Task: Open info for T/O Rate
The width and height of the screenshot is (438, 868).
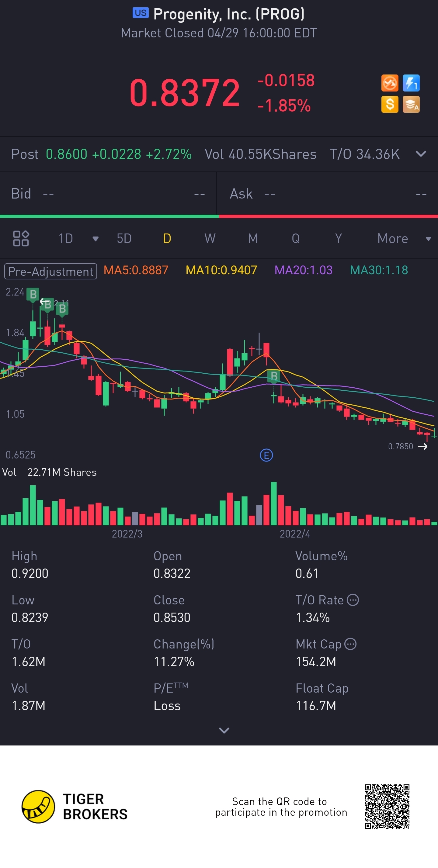Action: (x=353, y=600)
